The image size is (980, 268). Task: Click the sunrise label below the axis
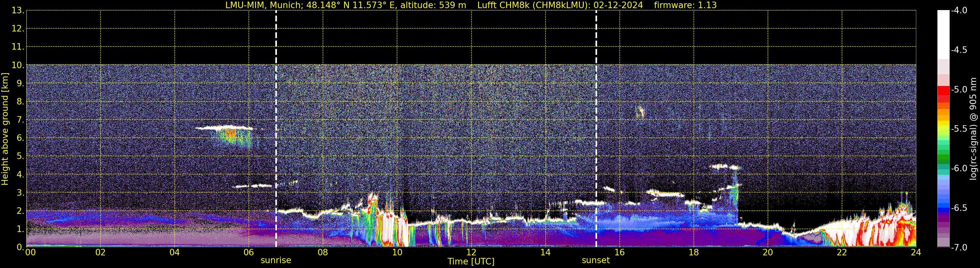(276, 261)
